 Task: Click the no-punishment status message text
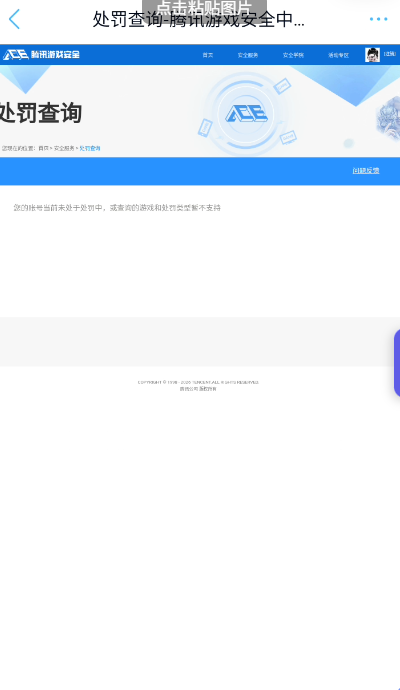coord(117,208)
